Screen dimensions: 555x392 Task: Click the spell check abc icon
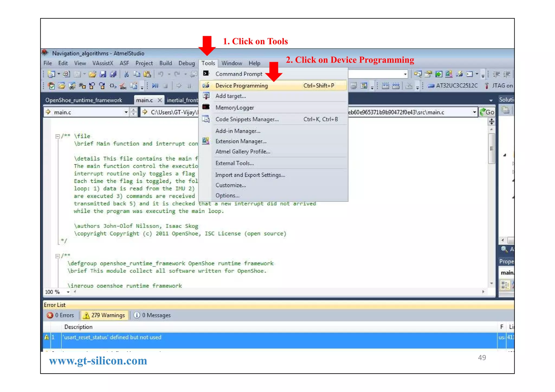click(x=123, y=86)
